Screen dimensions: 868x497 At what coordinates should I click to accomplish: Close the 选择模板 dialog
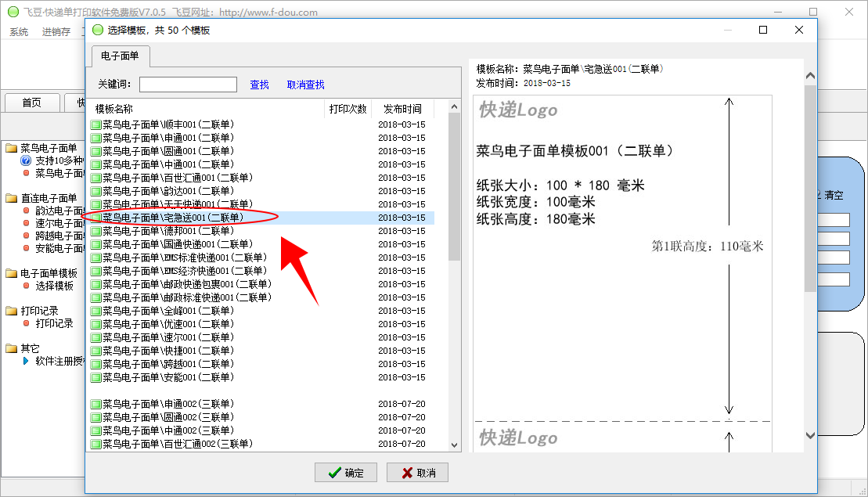click(799, 30)
